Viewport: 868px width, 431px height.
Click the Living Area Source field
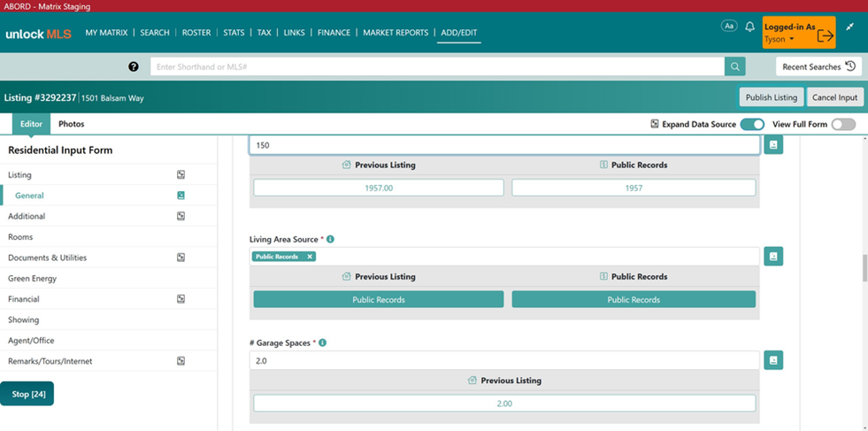click(x=504, y=257)
